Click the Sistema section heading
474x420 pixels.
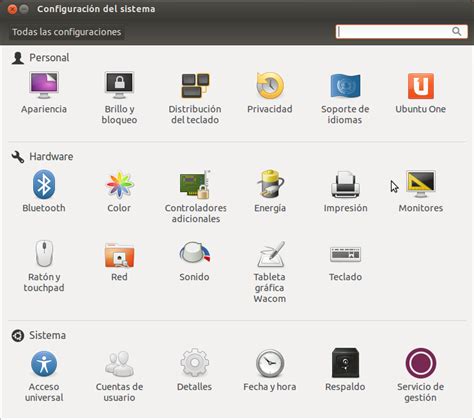pyautogui.click(x=47, y=335)
